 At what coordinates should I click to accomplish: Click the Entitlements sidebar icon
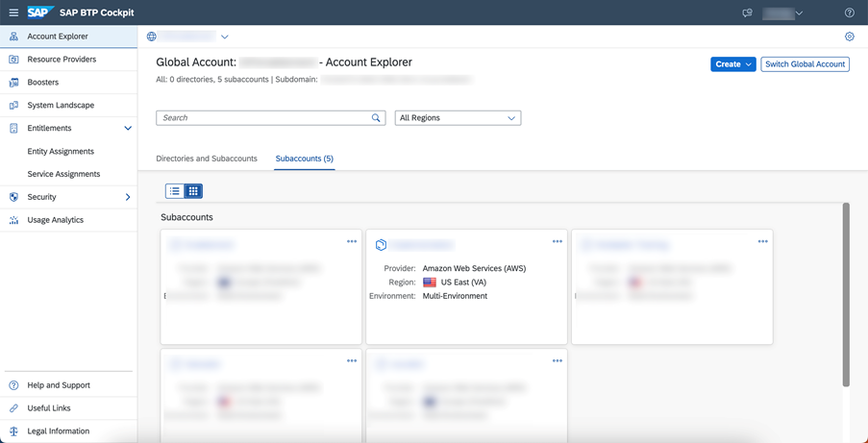(x=14, y=128)
